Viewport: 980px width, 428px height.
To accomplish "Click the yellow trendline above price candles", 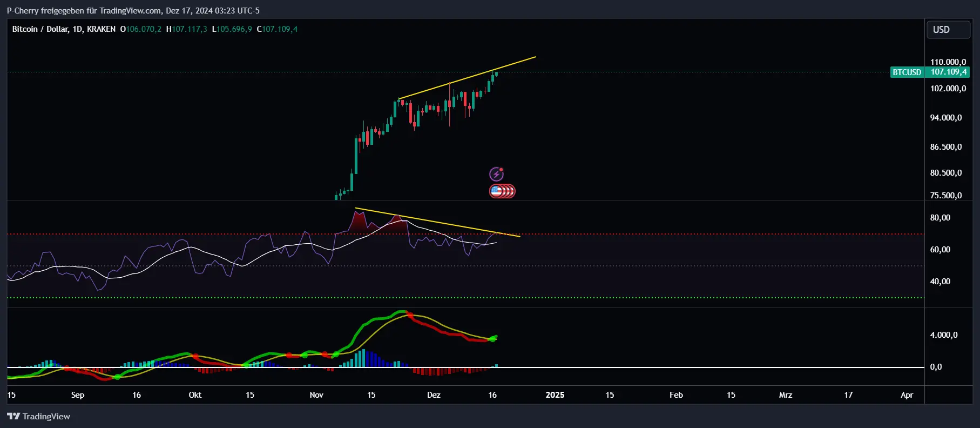I will click(x=467, y=78).
